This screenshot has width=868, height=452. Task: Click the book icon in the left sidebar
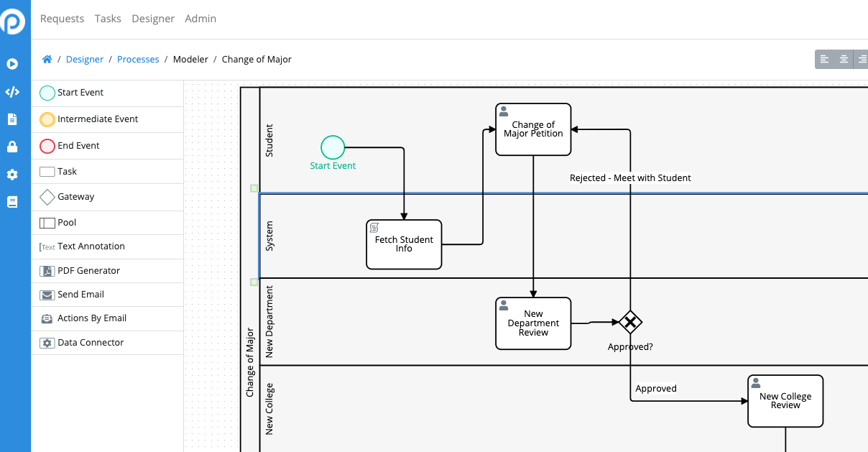pyautogui.click(x=12, y=202)
